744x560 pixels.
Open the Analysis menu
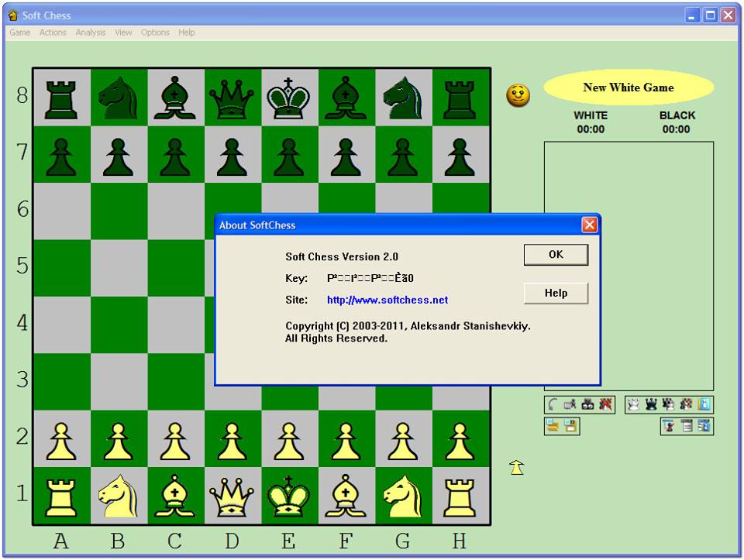[x=91, y=33]
